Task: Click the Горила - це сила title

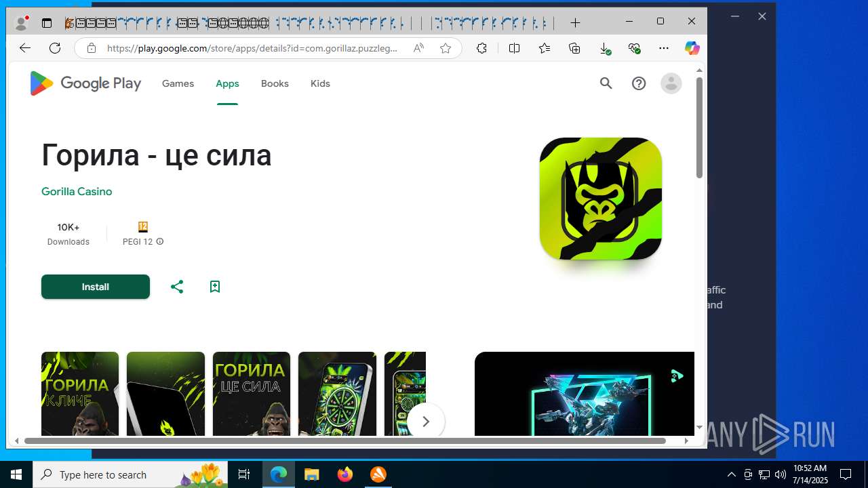Action: [x=157, y=155]
